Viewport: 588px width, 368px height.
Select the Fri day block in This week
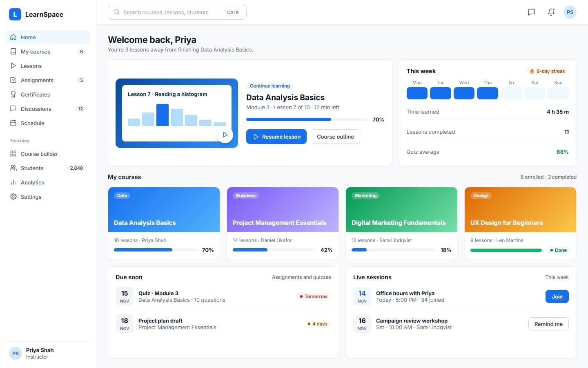[x=511, y=93]
